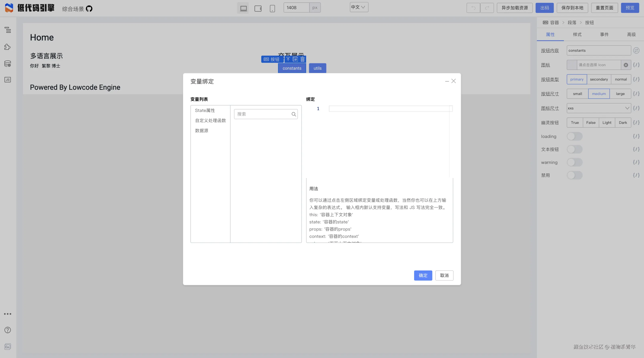Open the data source panel in sidebar

[x=8, y=64]
